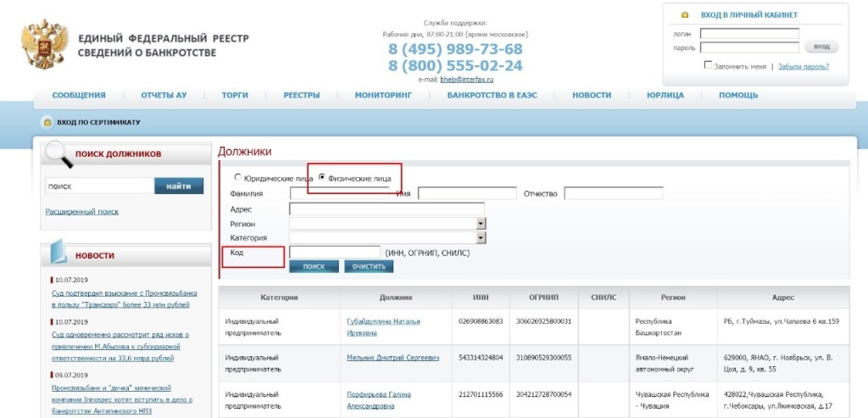868x418 pixels.
Task: Open the Категория dropdown list
Action: click(481, 237)
